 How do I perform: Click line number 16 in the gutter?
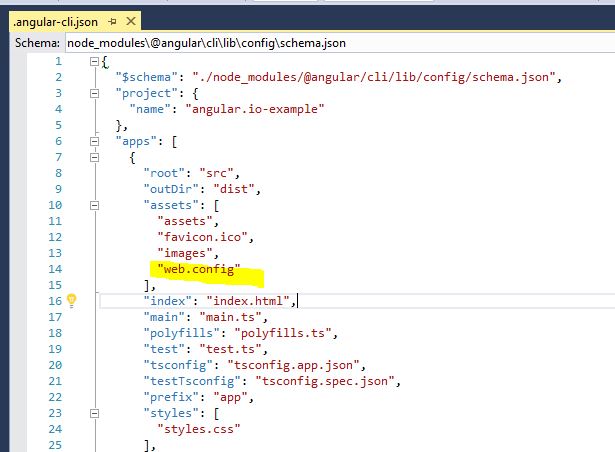pyautogui.click(x=55, y=301)
